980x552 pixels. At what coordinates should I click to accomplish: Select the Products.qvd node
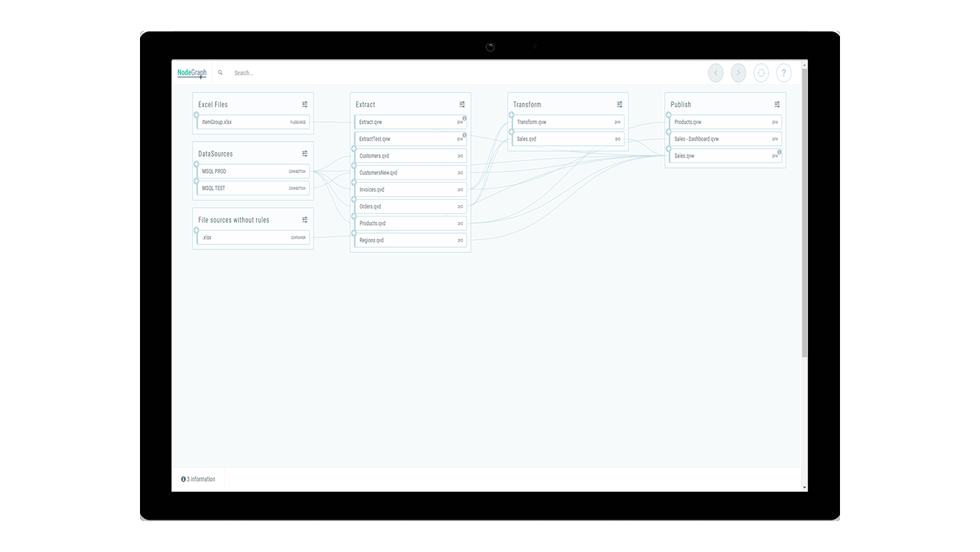coord(410,223)
